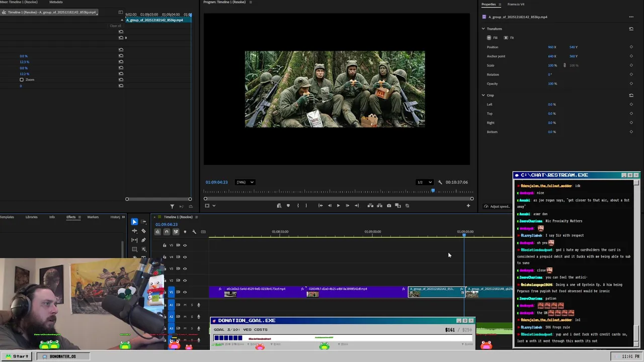Collapse the Crop section
Screen dimensions: 644x362
click(484, 95)
